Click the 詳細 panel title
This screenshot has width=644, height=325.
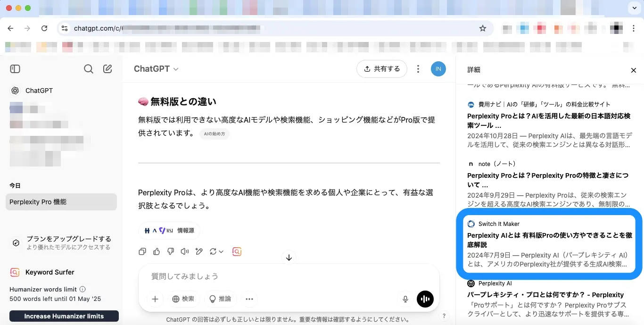tap(474, 69)
